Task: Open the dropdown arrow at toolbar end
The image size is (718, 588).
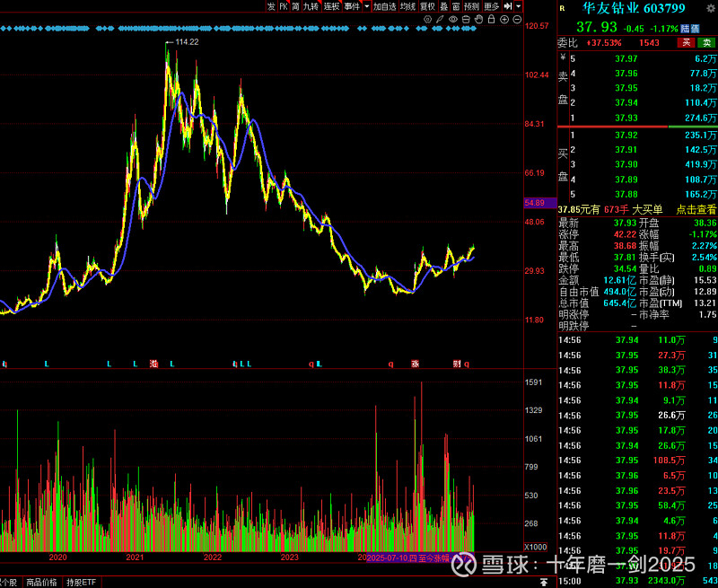Action: tap(518, 6)
